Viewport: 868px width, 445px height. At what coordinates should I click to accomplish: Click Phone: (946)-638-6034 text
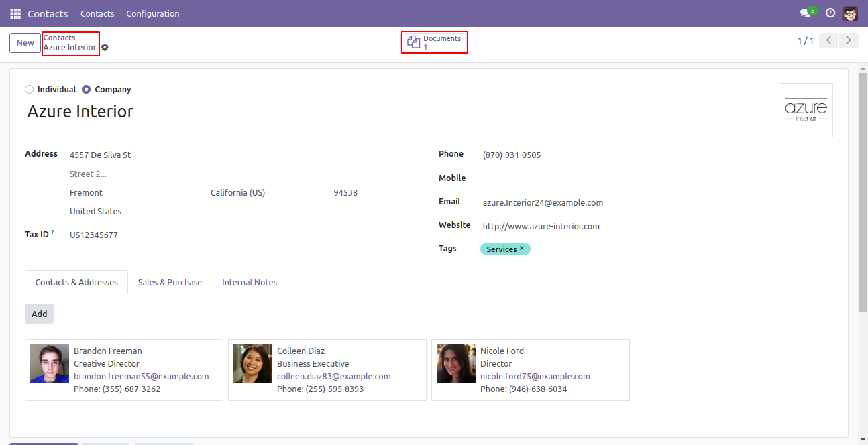523,389
